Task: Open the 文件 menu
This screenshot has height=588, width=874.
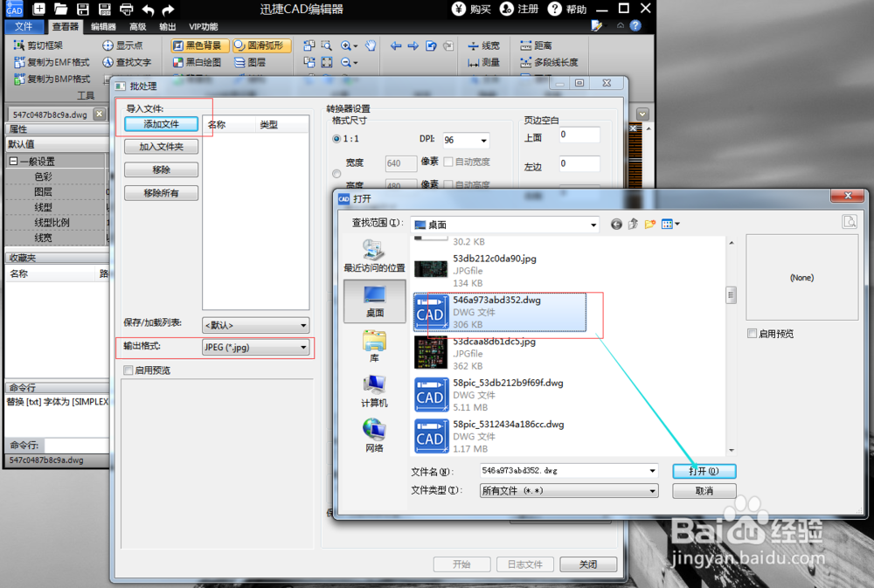Action: (x=24, y=26)
